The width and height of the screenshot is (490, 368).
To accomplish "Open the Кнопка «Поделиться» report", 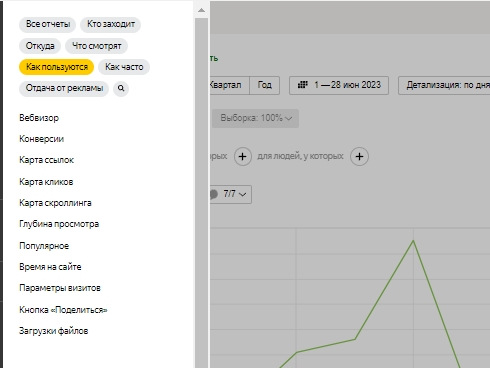I will pos(63,310).
